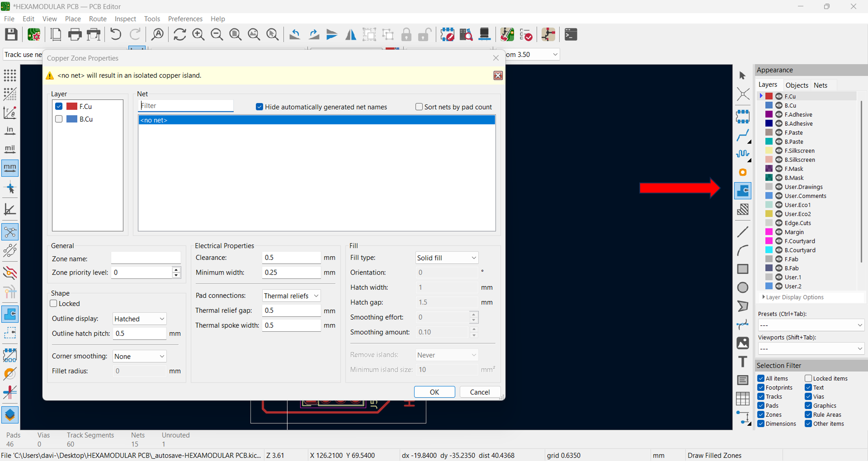Click the Mirror/flip icon in the toolbar
Image resolution: width=868 pixels, height=461 pixels.
click(x=351, y=34)
